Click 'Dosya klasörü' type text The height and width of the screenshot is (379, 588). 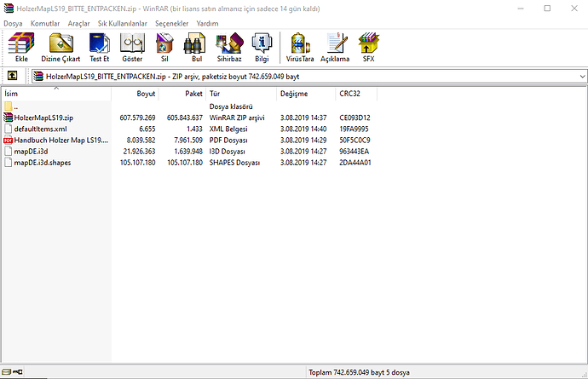coord(231,106)
